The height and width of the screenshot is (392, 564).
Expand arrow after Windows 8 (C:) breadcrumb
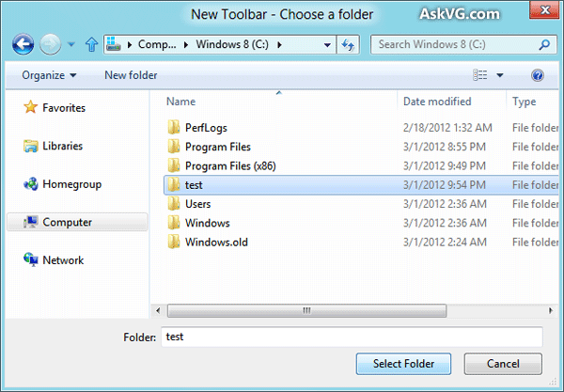279,45
